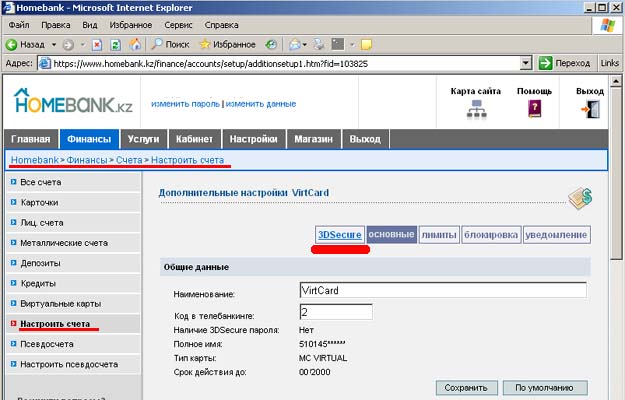This screenshot has height=400, width=625.
Task: Open the Избранное menu in menu bar
Action: pos(131,25)
